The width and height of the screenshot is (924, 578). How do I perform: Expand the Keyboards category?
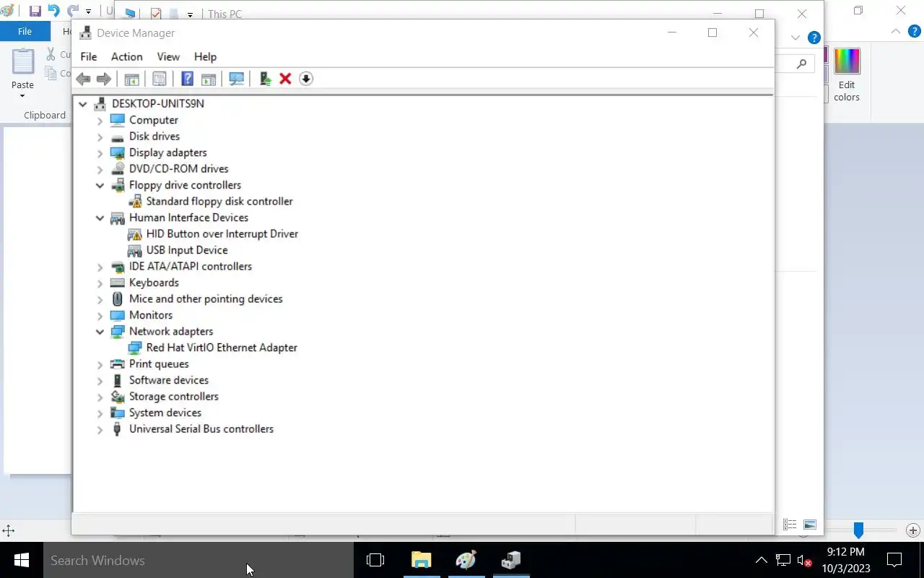(x=100, y=282)
